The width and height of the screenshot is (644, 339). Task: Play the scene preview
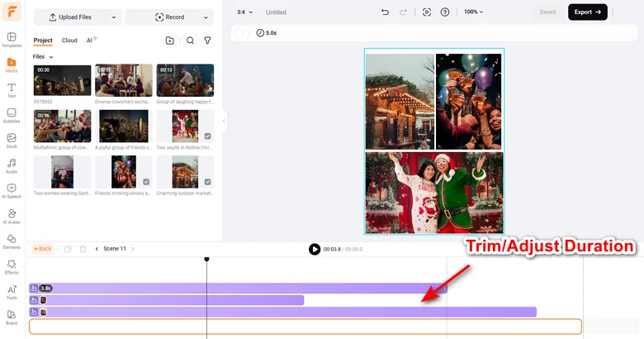pos(315,250)
